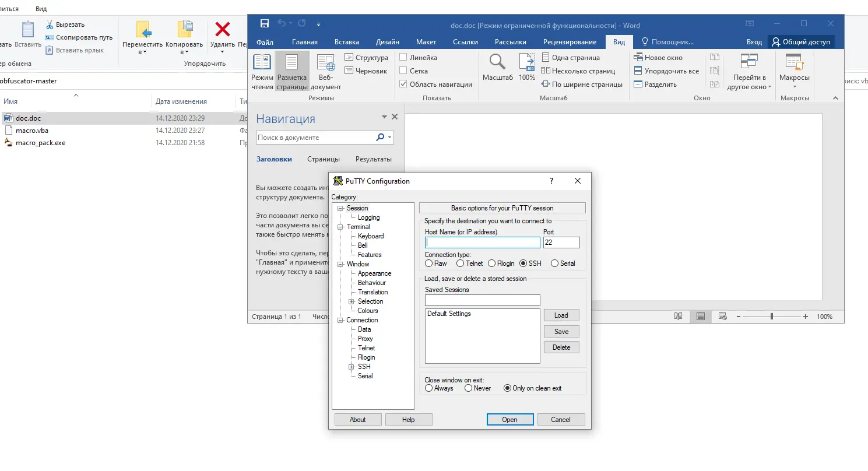The height and width of the screenshot is (471, 868).
Task: Click Cut in Explorer ribbon
Action: point(65,24)
